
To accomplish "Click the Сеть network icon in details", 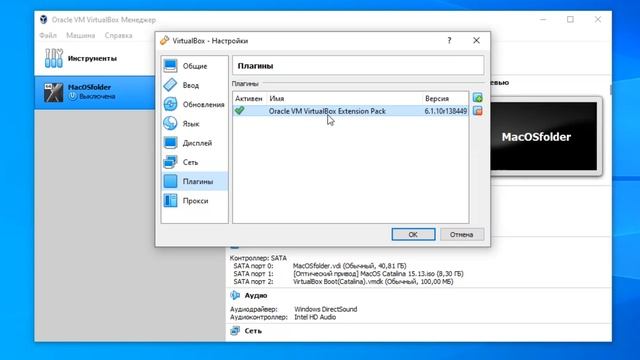I will [235, 331].
